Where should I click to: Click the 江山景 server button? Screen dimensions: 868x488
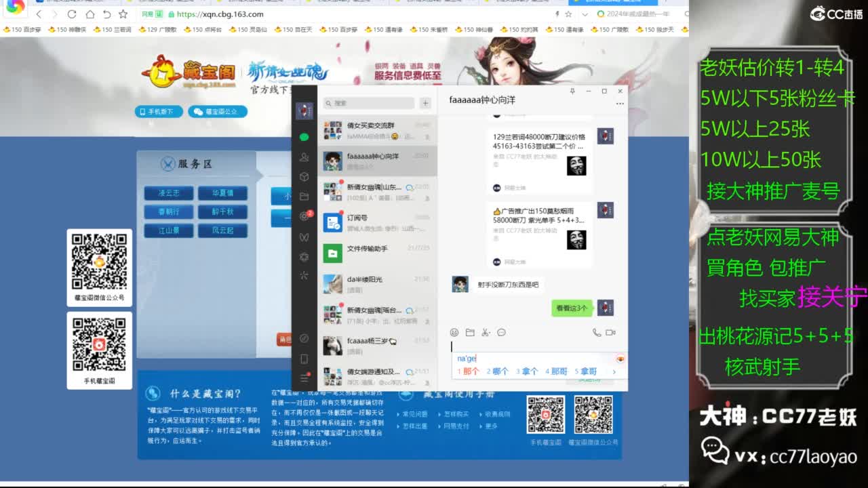click(167, 230)
